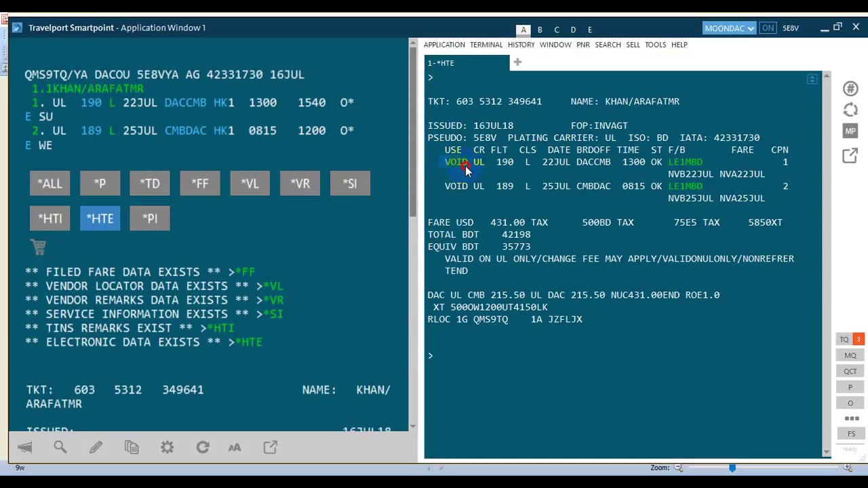
Task: Click the copy pages icon
Action: (132, 447)
